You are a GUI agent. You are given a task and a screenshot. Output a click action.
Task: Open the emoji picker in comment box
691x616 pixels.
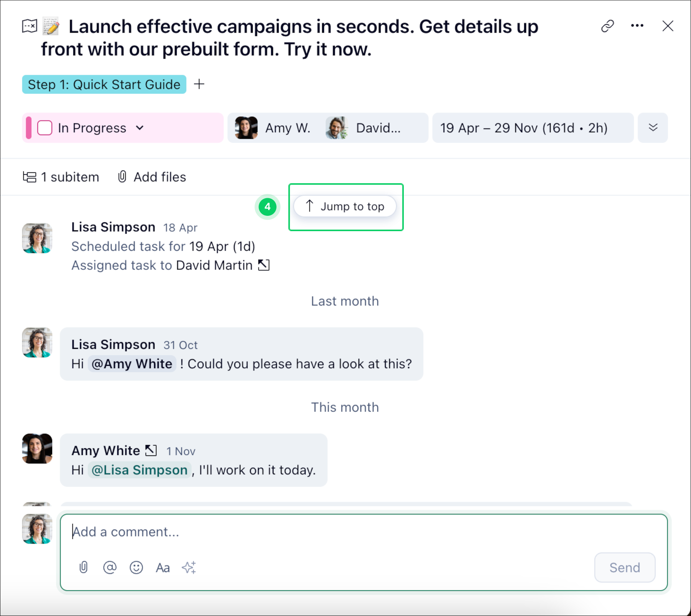pyautogui.click(x=136, y=567)
